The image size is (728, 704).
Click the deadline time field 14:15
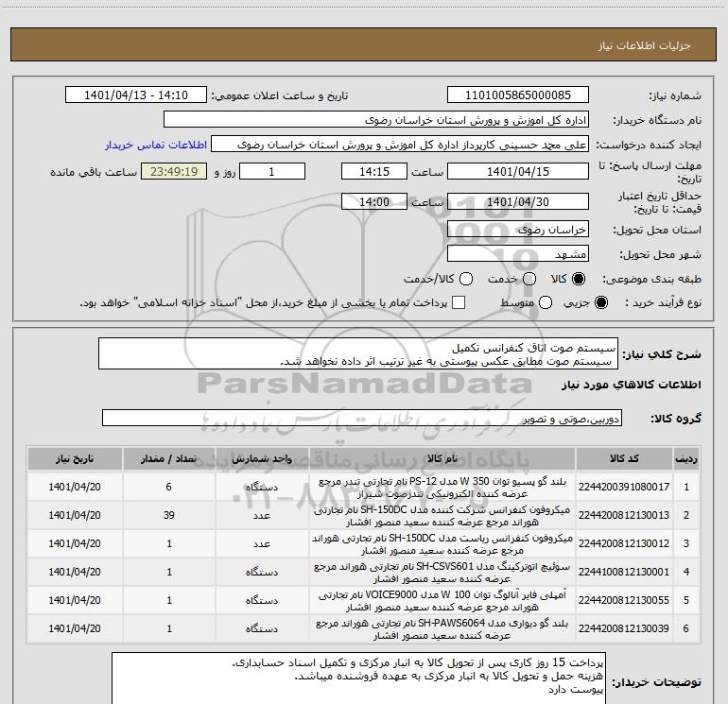pos(374,171)
